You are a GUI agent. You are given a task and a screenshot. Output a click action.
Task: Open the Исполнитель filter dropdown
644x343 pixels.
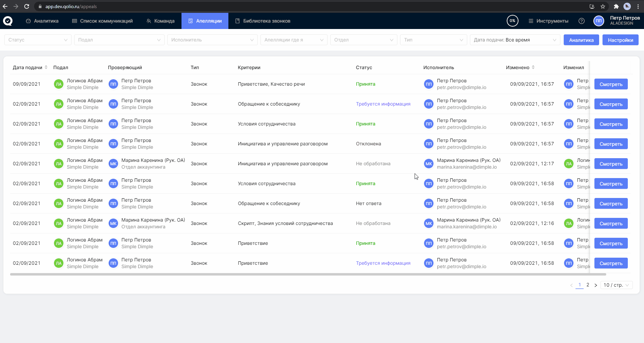tap(212, 40)
